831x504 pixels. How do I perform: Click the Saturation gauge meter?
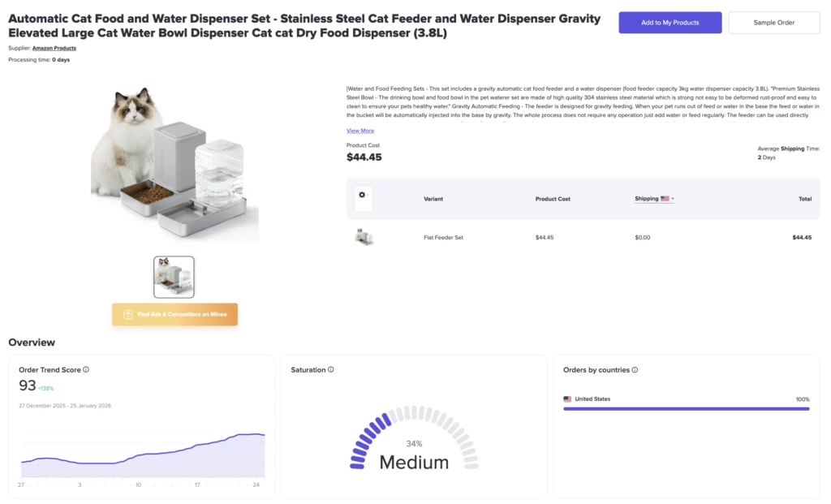[x=414, y=438]
